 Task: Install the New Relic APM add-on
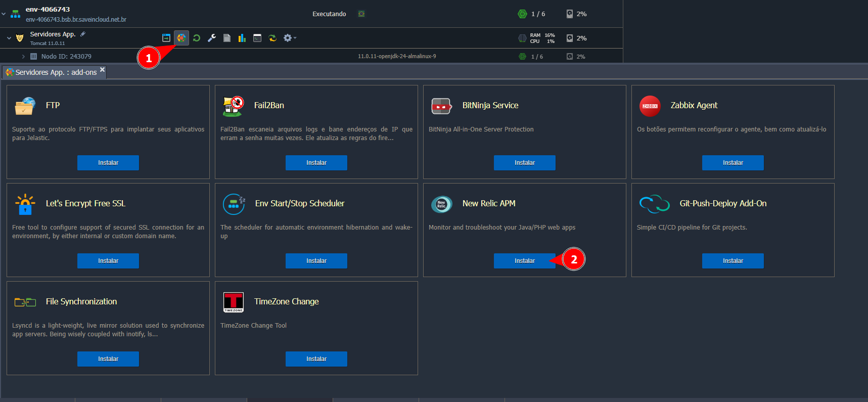click(524, 261)
